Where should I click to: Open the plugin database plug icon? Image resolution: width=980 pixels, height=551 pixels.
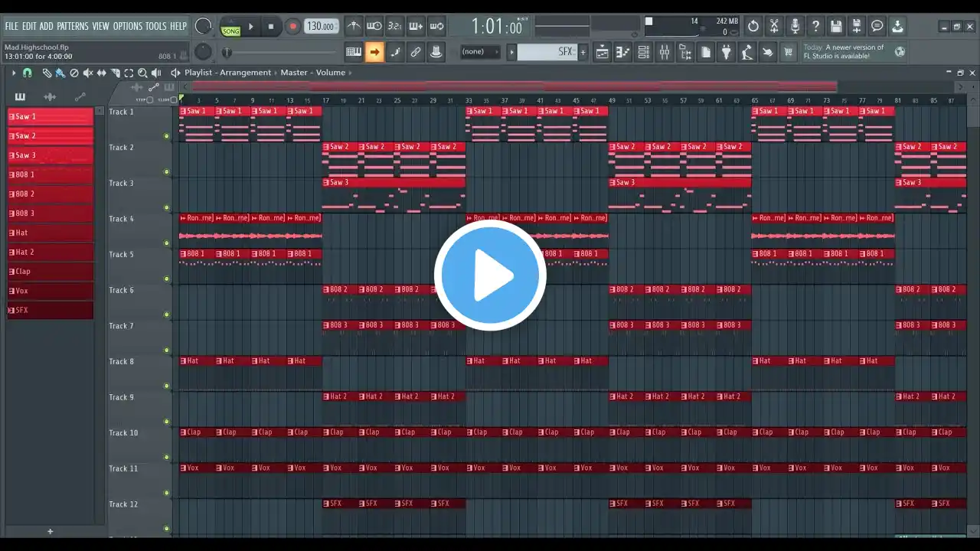pyautogui.click(x=726, y=52)
